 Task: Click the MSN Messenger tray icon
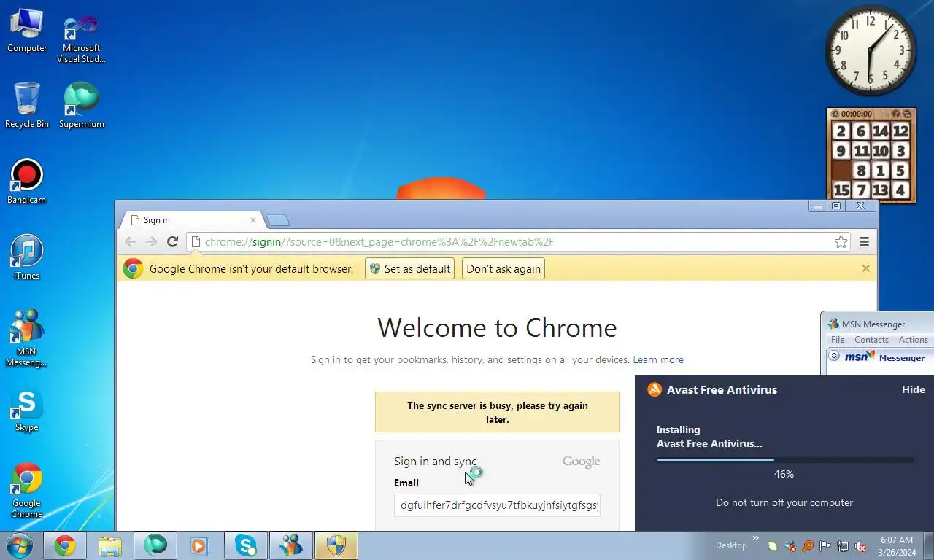tap(790, 546)
